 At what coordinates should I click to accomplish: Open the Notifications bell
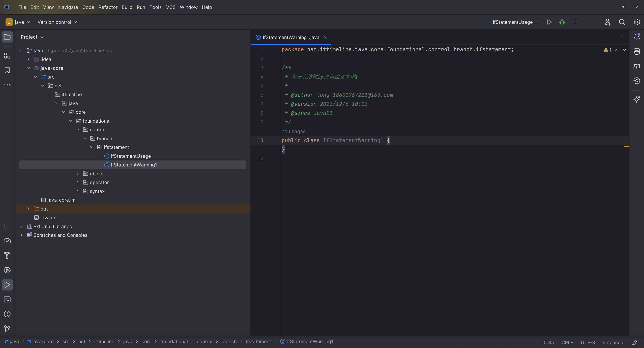pyautogui.click(x=636, y=37)
